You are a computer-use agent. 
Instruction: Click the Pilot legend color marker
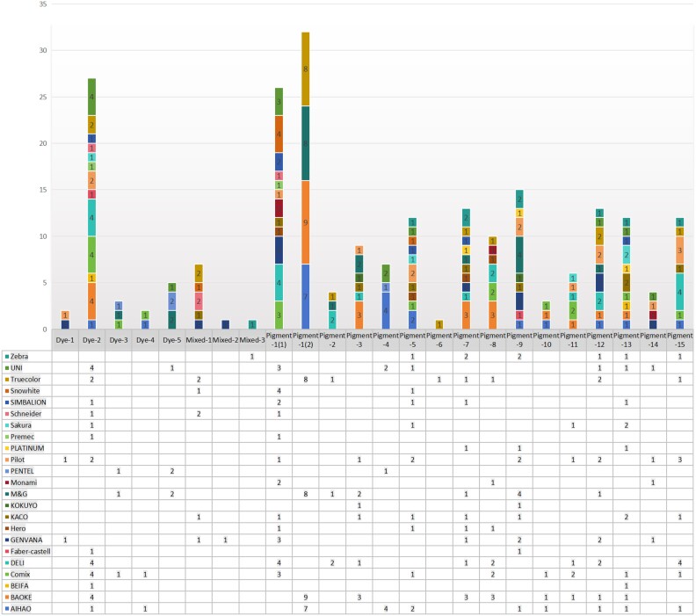pyautogui.click(x=7, y=460)
